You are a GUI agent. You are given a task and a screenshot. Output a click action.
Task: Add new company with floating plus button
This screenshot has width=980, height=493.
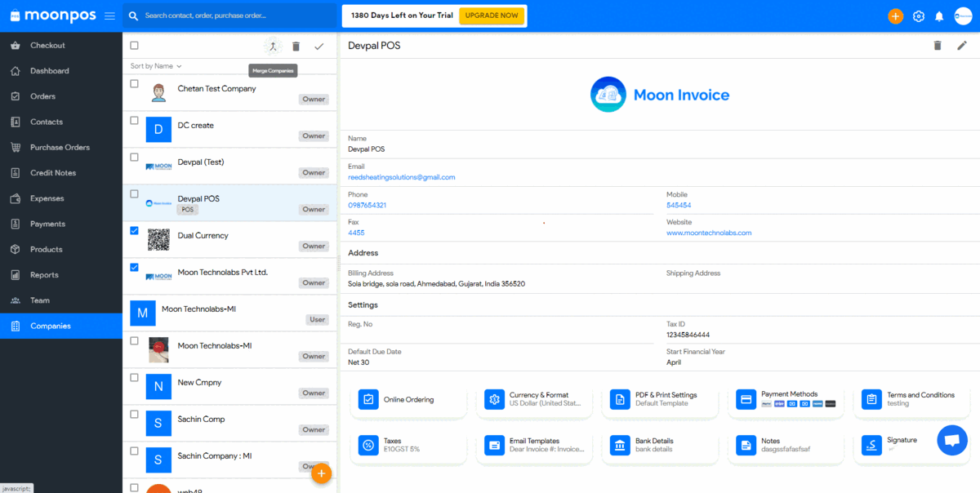(x=322, y=473)
